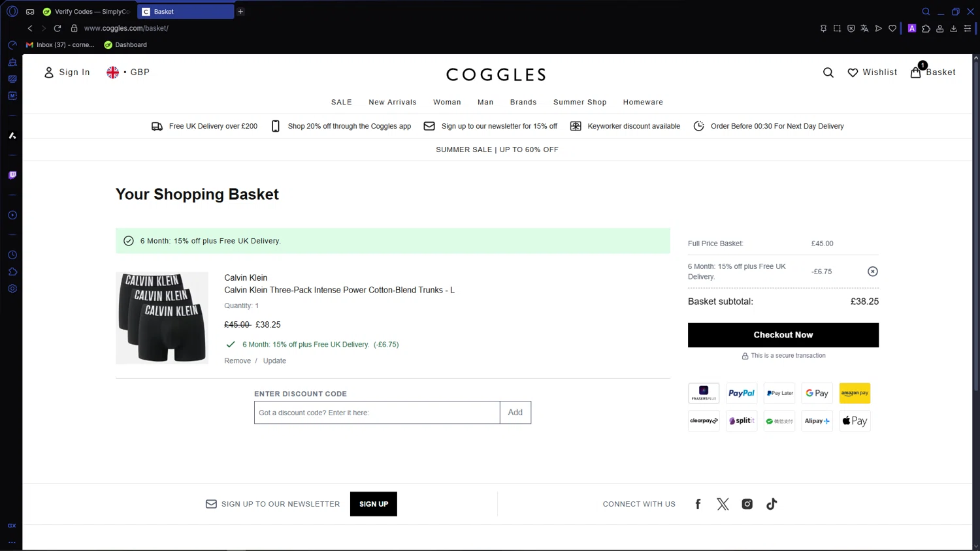This screenshot has height=551, width=980.
Task: Open the Homeware menu
Action: coord(643,102)
